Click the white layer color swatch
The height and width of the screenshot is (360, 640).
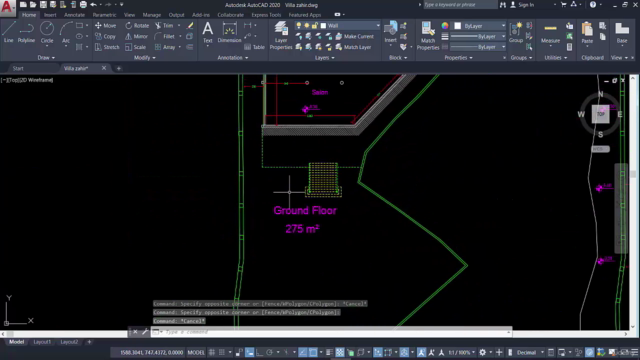323,26
